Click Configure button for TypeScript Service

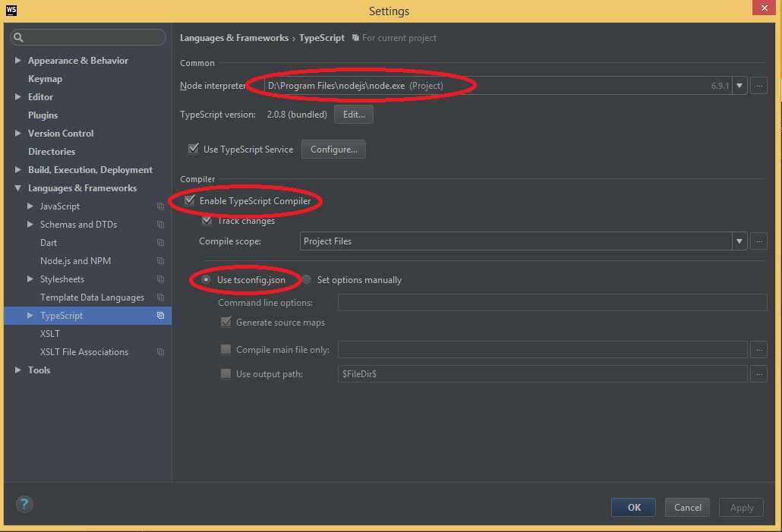pyautogui.click(x=333, y=149)
